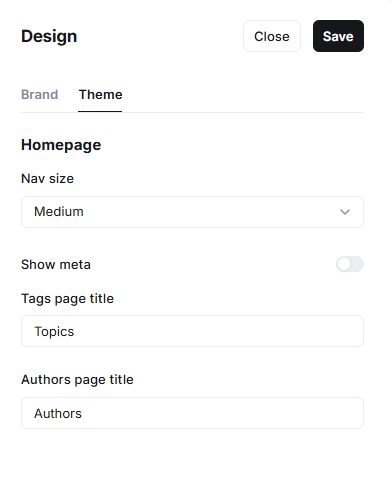Click the underline beneath the Theme tab
This screenshot has height=492, width=392.
(x=100, y=111)
